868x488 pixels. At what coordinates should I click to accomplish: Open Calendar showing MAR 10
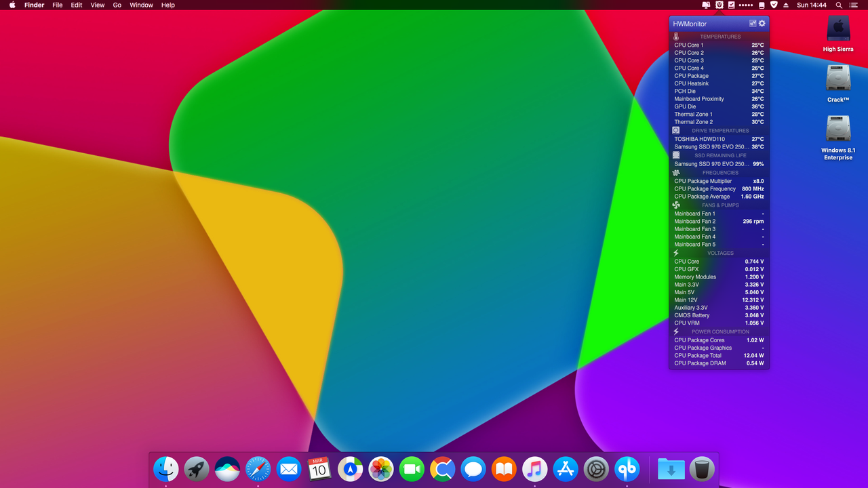point(319,469)
